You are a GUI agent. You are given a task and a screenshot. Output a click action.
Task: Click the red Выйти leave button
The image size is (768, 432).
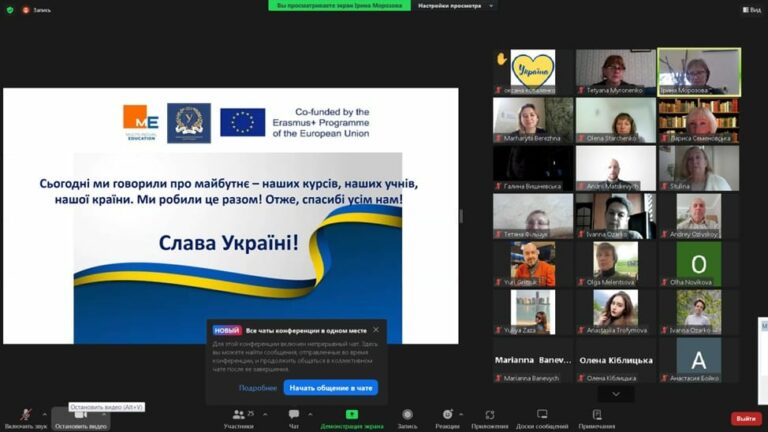coord(746,418)
